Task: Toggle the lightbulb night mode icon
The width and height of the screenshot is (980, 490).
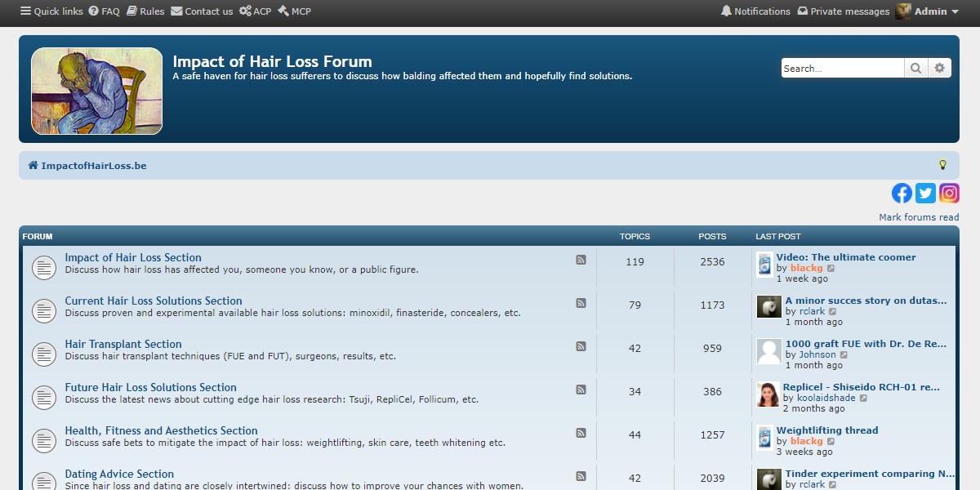Action: [943, 165]
